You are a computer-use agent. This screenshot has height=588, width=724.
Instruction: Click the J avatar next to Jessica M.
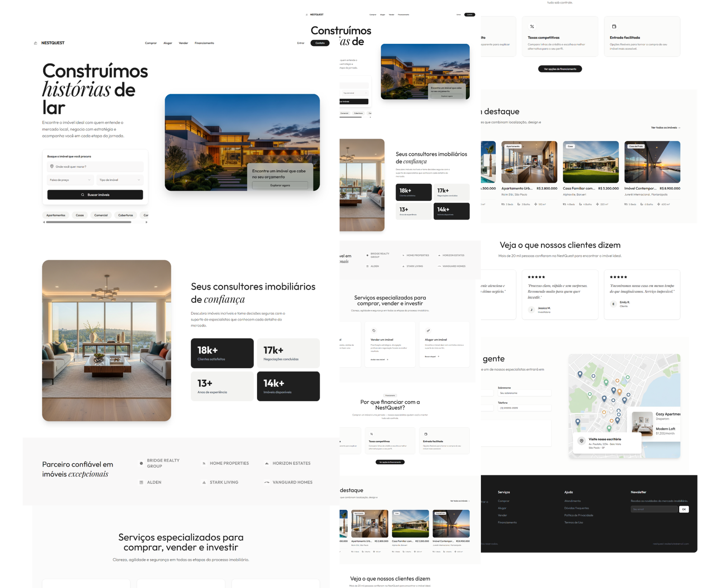pyautogui.click(x=531, y=310)
